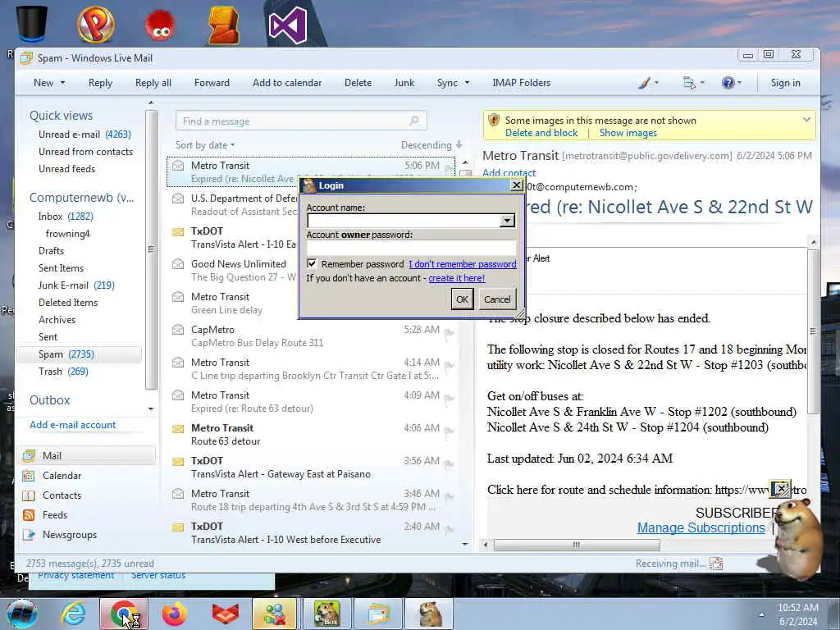This screenshot has height=630, width=840.
Task: Open the hamster Box taskbar icon
Action: (326, 614)
